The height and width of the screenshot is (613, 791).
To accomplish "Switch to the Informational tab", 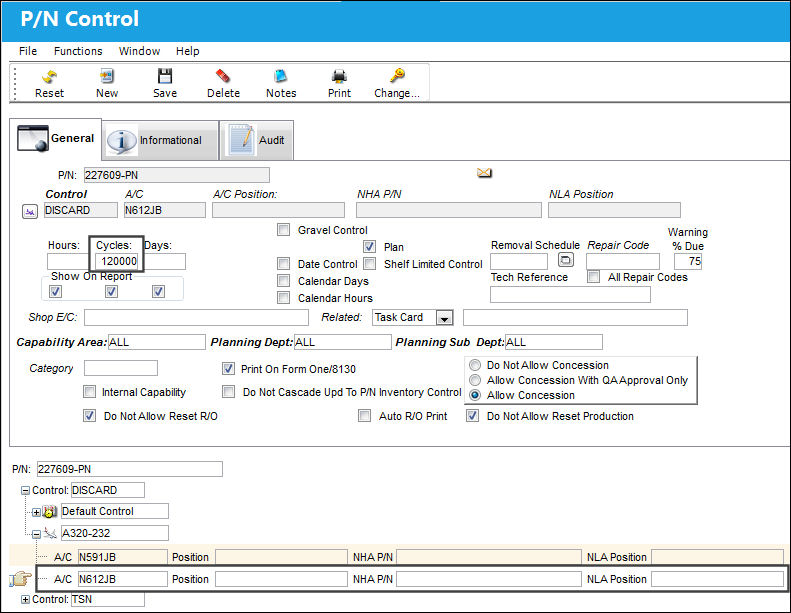I will pos(160,140).
